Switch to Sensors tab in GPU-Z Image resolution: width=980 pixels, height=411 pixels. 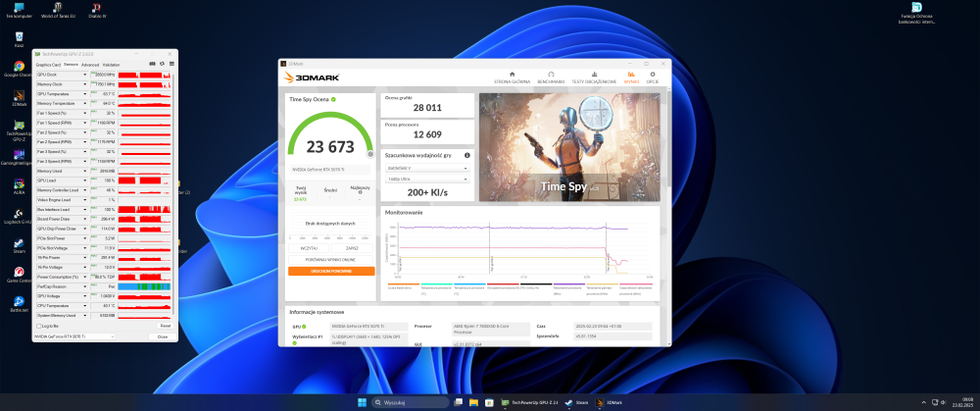tap(71, 65)
